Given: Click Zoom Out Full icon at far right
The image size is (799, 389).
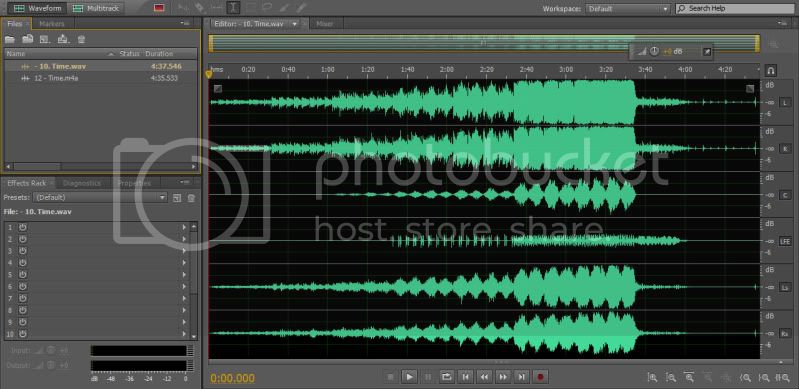Looking at the screenshot, I should coord(782,377).
